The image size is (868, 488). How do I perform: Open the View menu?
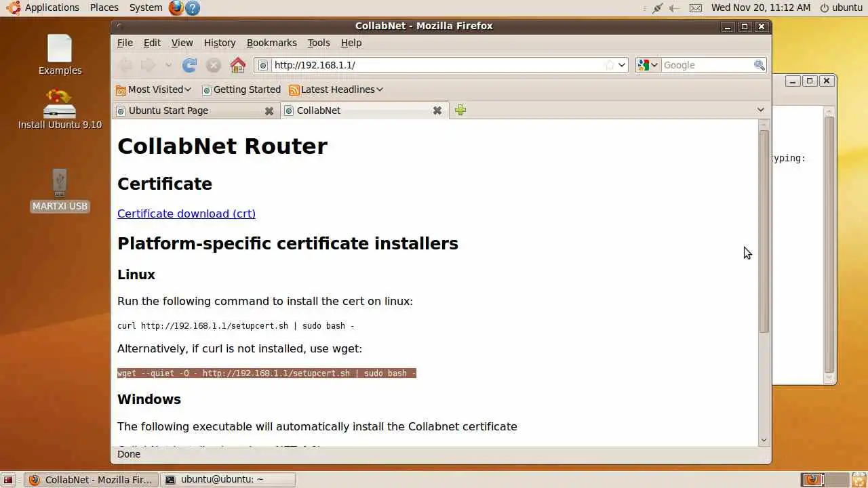182,43
